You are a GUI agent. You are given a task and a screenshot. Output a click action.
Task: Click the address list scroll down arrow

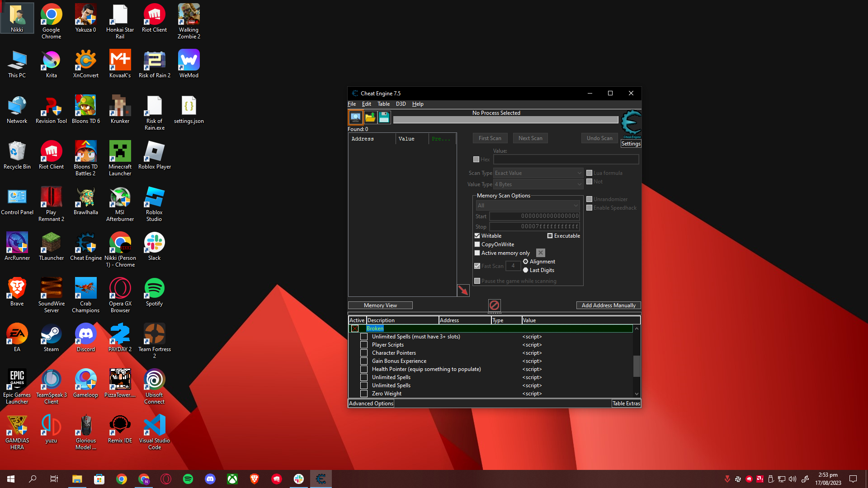[637, 394]
